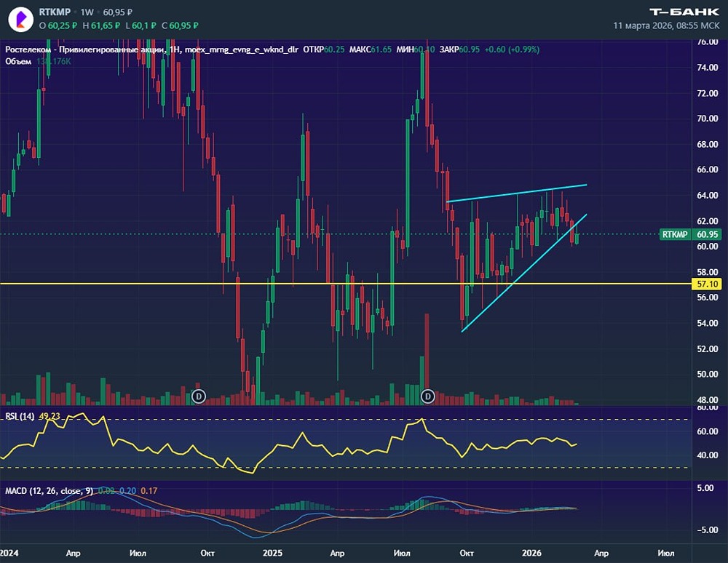The width and height of the screenshot is (728, 563).
Task: Click the yellow 57.10 price label
Action: (x=707, y=284)
